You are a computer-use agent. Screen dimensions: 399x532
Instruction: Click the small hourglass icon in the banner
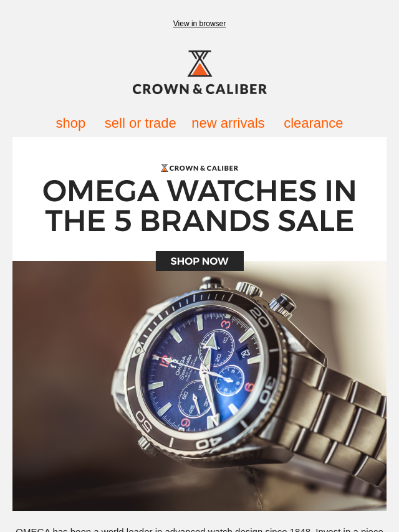click(x=165, y=168)
